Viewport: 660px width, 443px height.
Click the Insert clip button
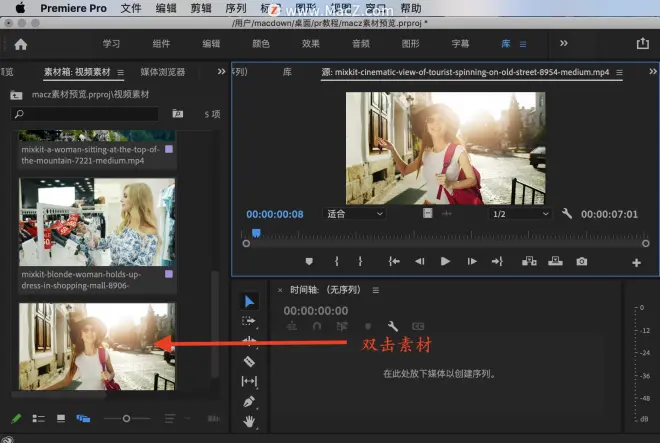pyautogui.click(x=529, y=262)
